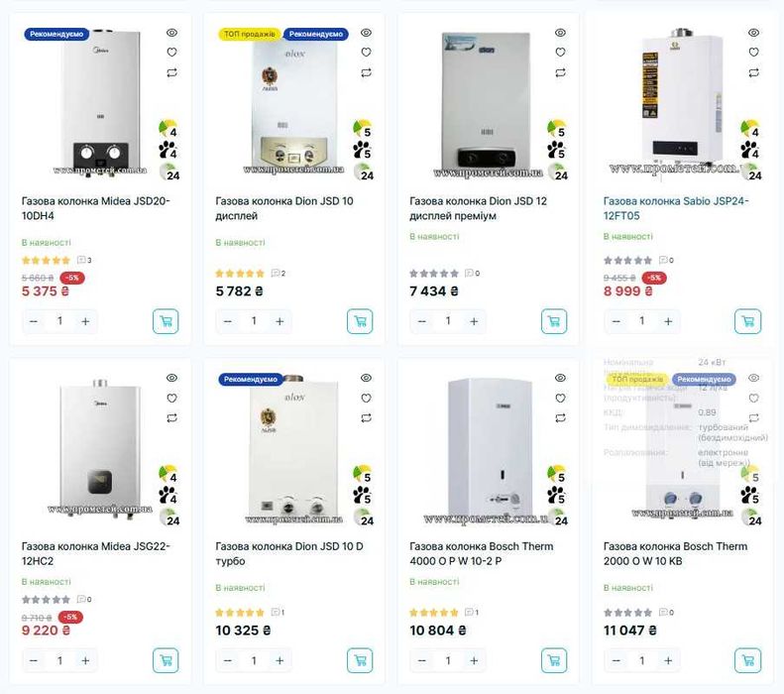The height and width of the screenshot is (694, 784).
Task: Select quantity field of Bosch Therm 2000
Action: click(642, 660)
